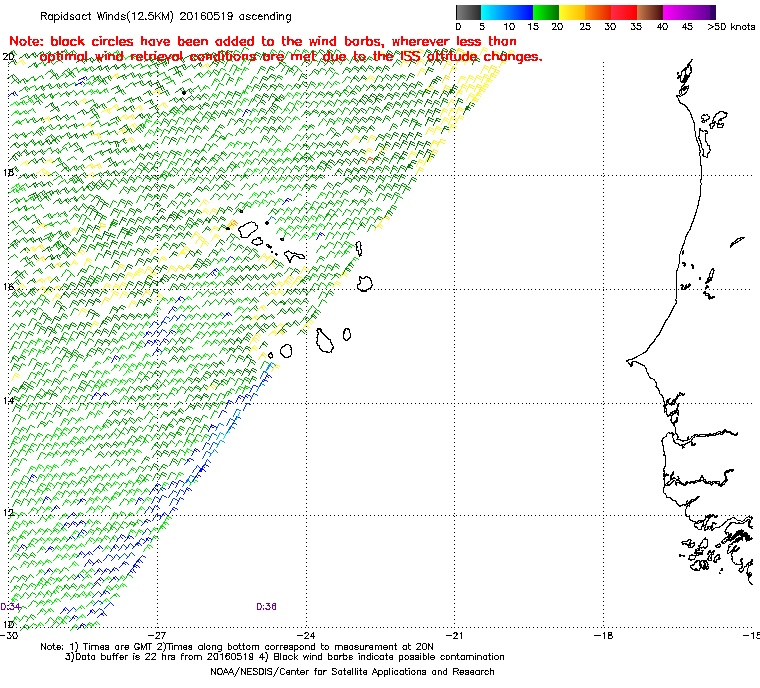760x688 pixels.
Task: Click the blue 5-15 knots legend gradient
Action: click(x=507, y=12)
